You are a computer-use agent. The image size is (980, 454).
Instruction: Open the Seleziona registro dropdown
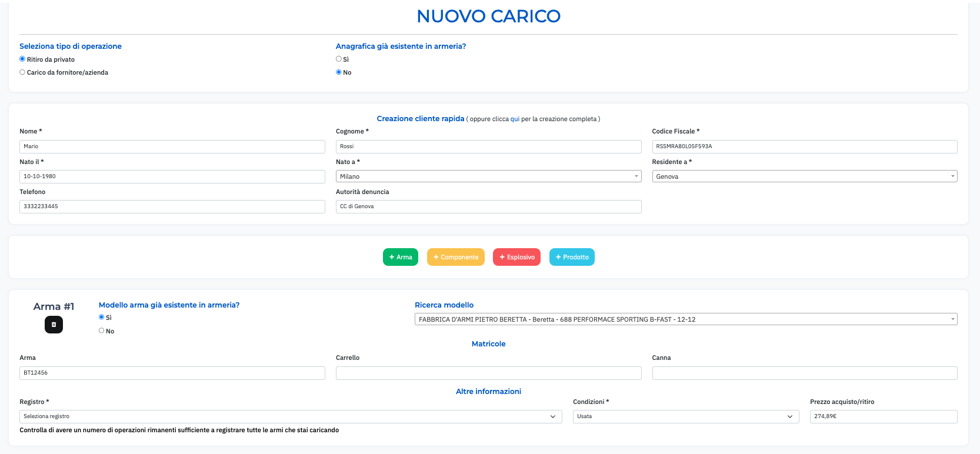click(290, 416)
